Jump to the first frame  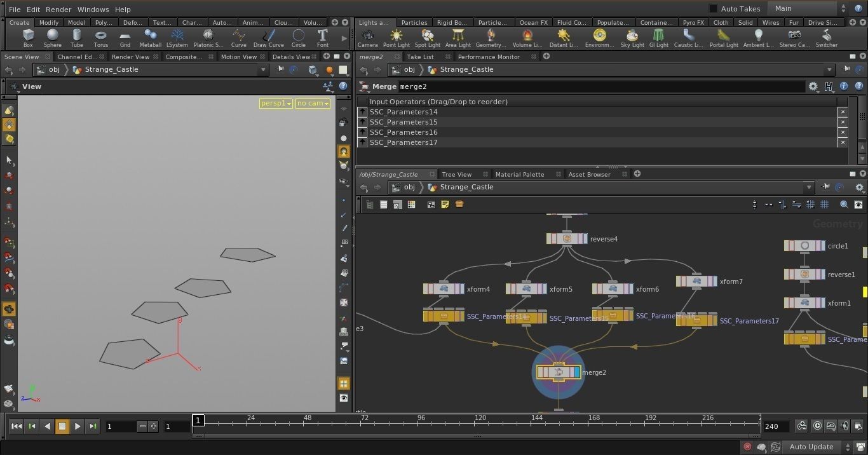[17, 426]
